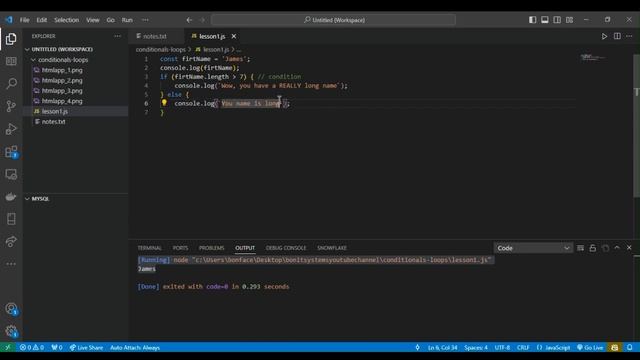Switch to the Ports panel tab
Image resolution: width=640 pixels, height=360 pixels.
tap(180, 248)
